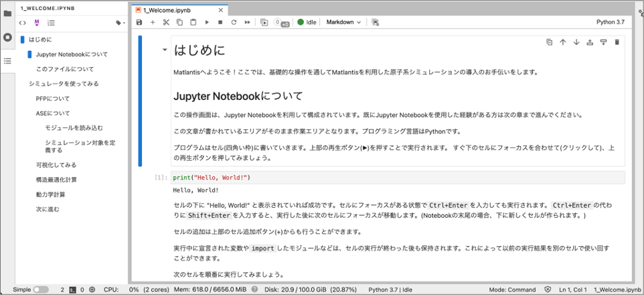Save the notebook with the toolbar save icon
644x295 pixels.
point(139,22)
